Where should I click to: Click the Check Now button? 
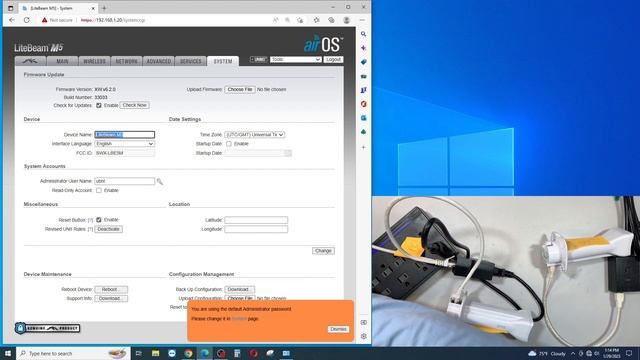click(135, 105)
